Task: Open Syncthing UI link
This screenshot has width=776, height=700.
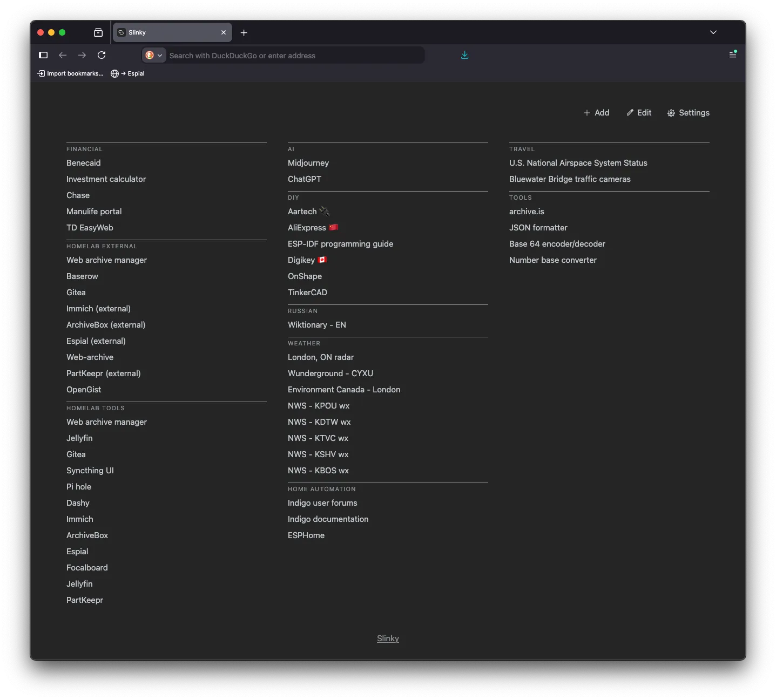Action: (90, 471)
